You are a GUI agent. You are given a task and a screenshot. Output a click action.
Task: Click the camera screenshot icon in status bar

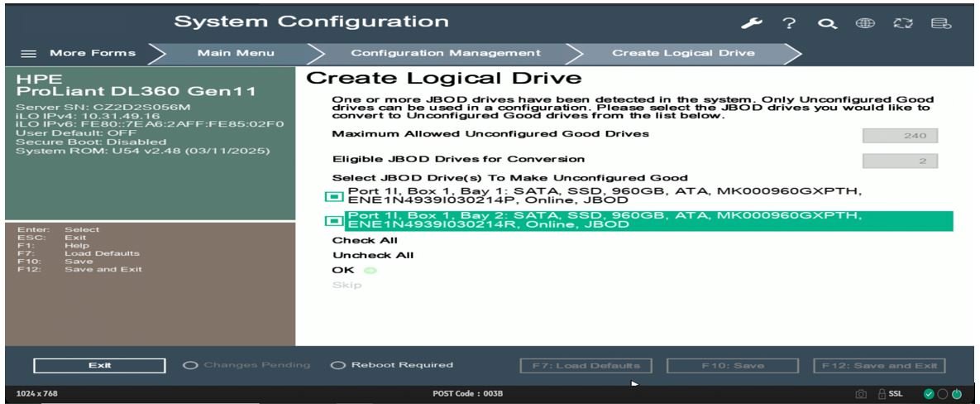pos(861,394)
